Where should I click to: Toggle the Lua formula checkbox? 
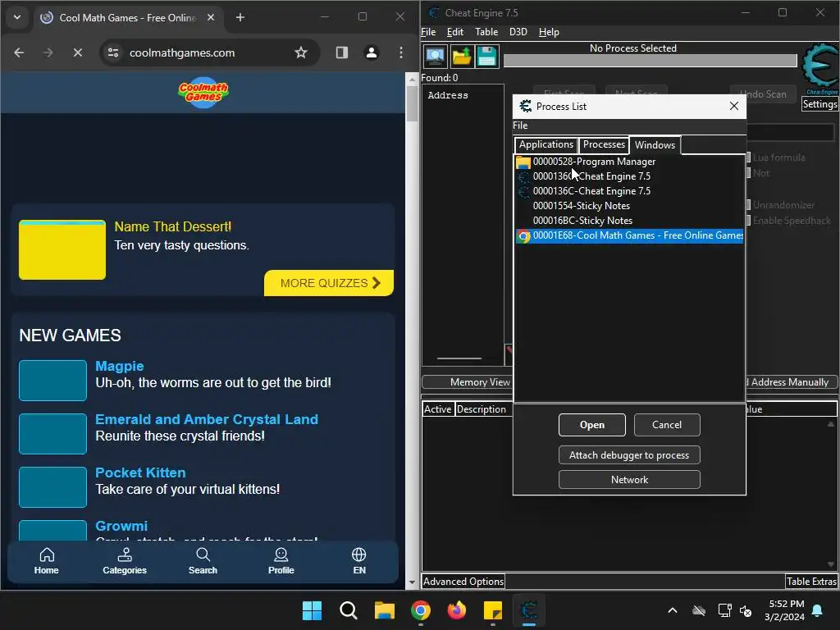tap(749, 157)
